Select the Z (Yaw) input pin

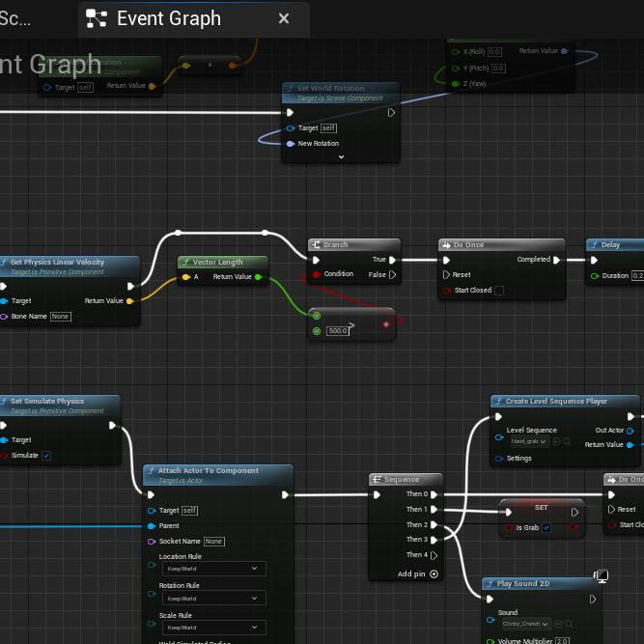(455, 84)
